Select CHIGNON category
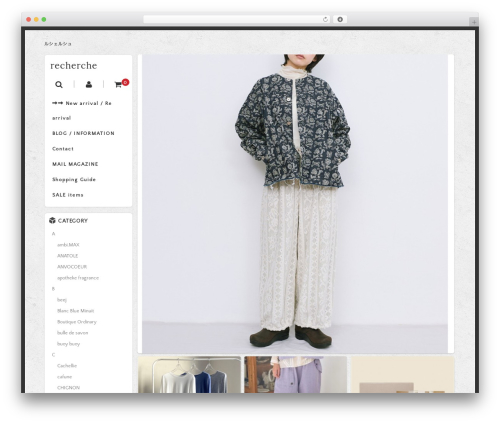 tap(68, 388)
